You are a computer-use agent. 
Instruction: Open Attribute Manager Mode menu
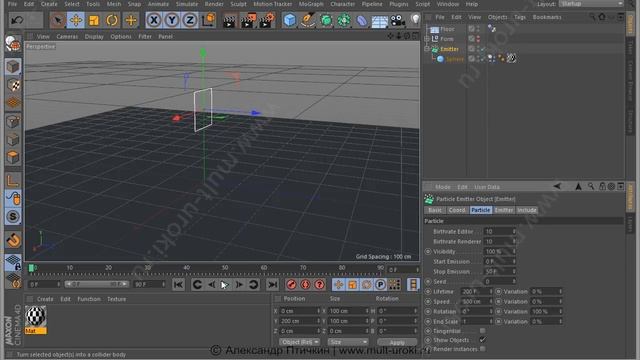(442, 187)
